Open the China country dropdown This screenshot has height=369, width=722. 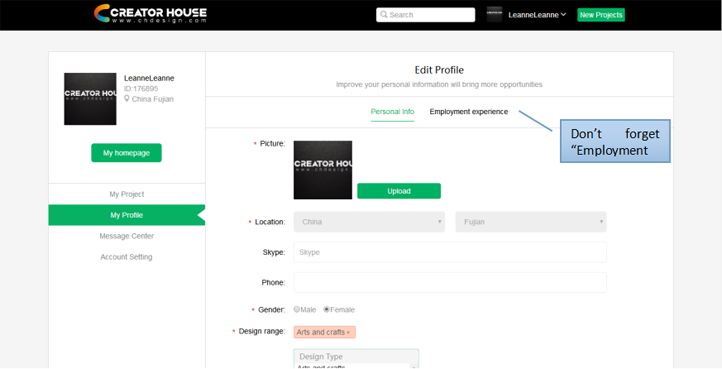click(x=369, y=222)
